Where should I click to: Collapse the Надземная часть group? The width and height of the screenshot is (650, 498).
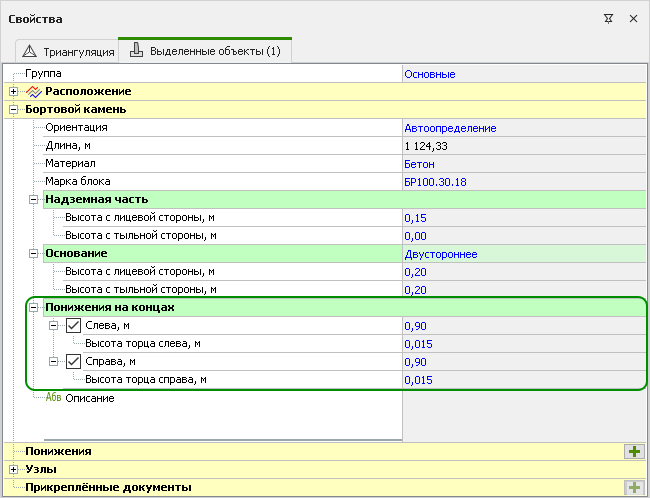(33, 200)
